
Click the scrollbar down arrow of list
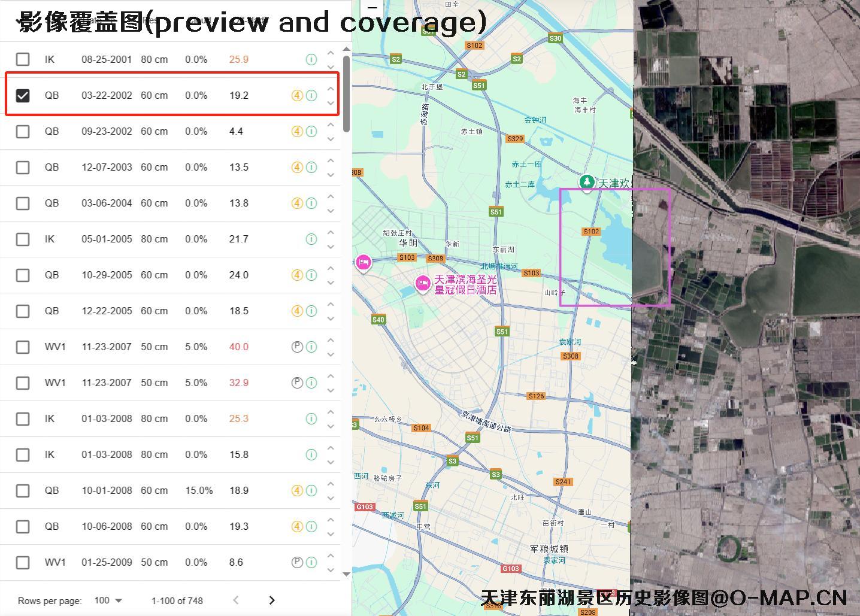click(x=346, y=574)
